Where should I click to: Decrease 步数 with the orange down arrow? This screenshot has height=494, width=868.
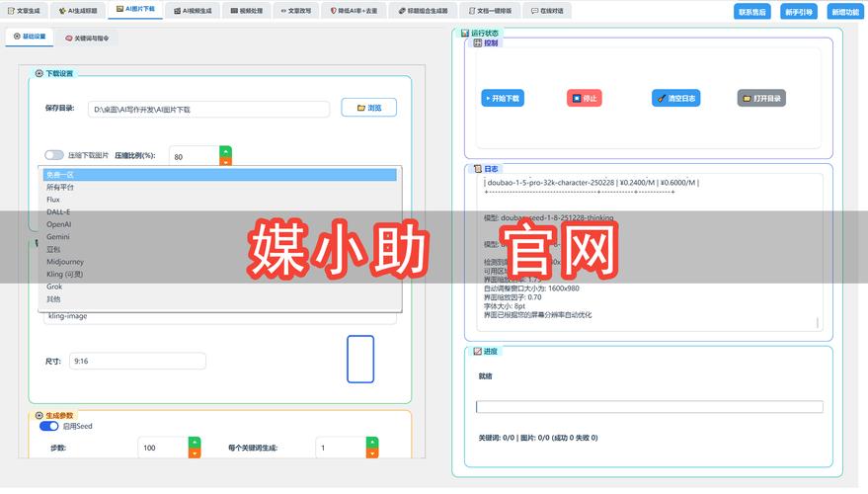point(194,453)
